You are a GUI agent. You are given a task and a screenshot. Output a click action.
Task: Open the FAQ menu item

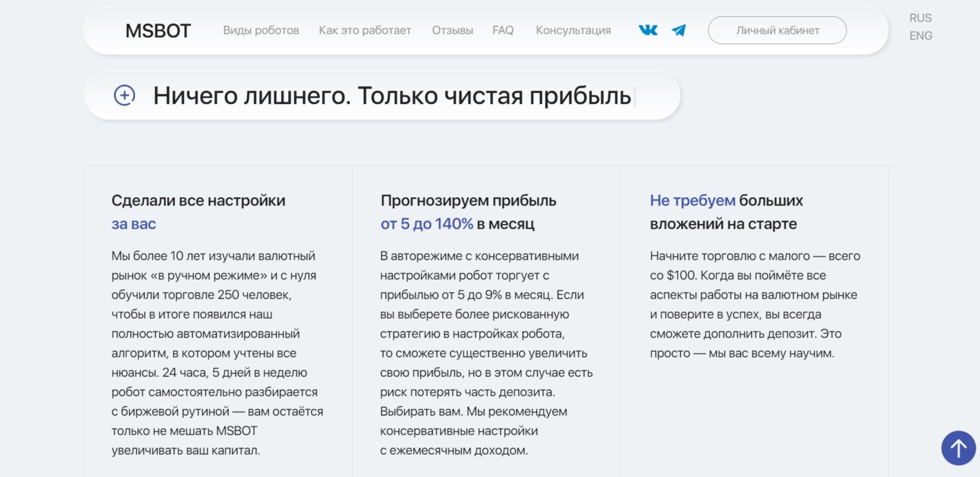[x=503, y=31]
